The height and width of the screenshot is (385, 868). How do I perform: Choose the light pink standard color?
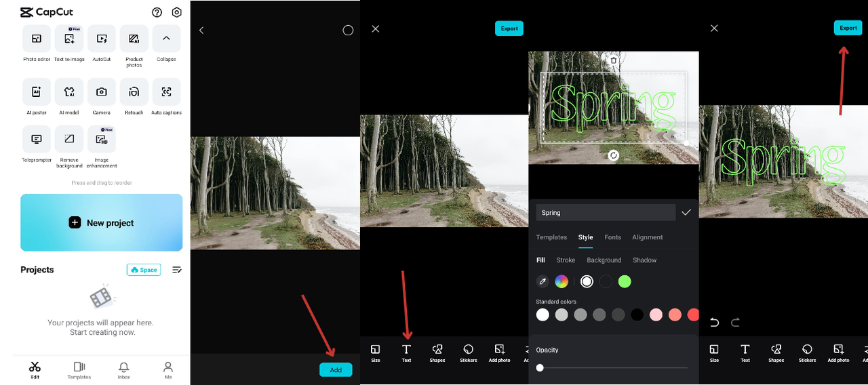pos(656,315)
